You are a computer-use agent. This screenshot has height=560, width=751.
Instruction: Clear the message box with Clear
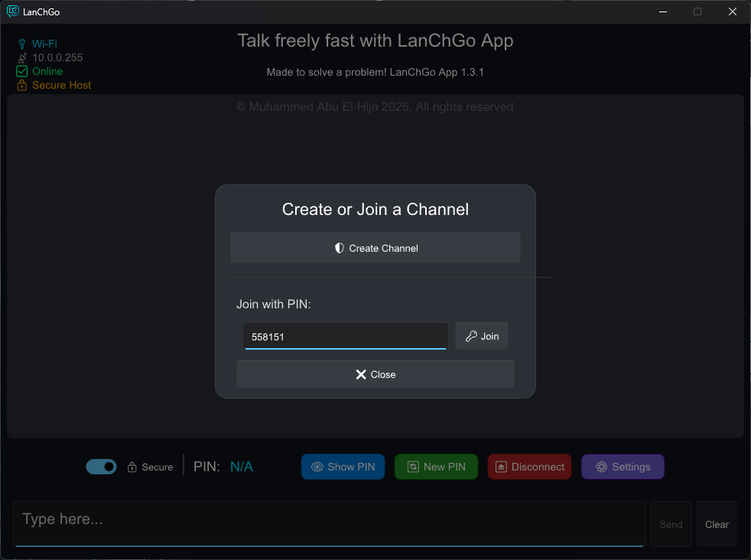pos(717,524)
